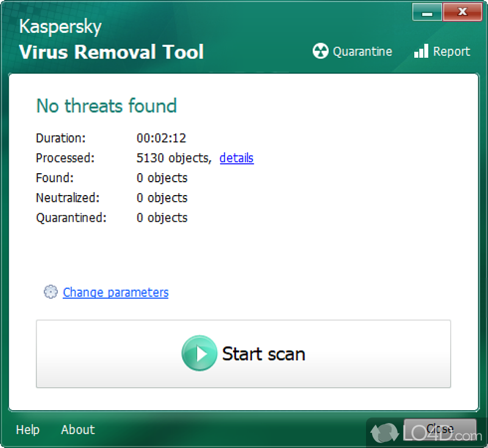
Task: Select the Found row '0 objects' value
Action: [x=162, y=178]
